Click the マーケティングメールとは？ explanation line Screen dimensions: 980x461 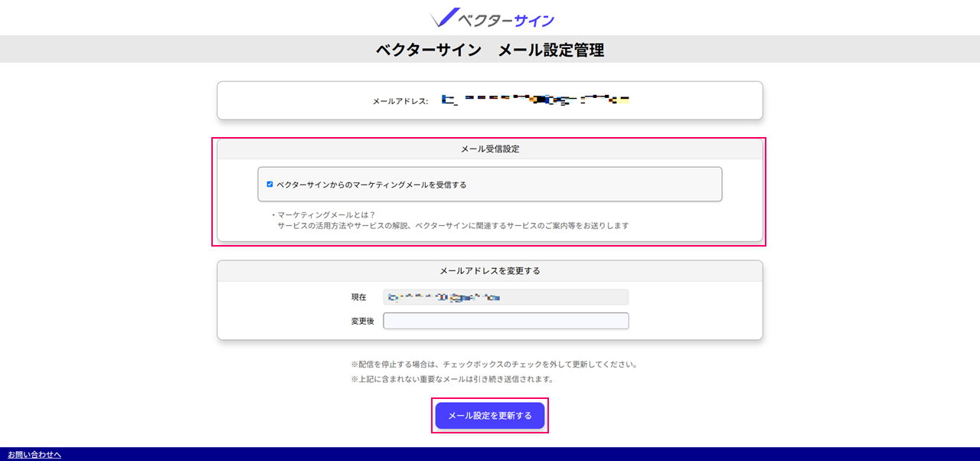point(322,214)
